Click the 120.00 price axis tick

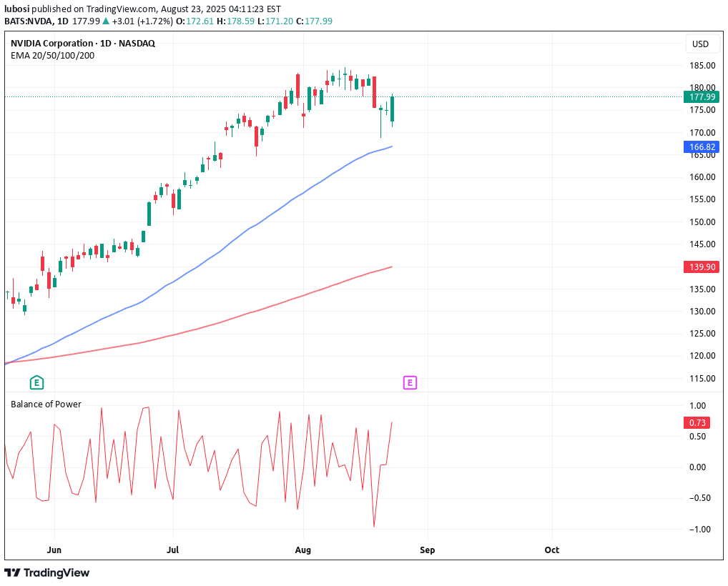[702, 356]
